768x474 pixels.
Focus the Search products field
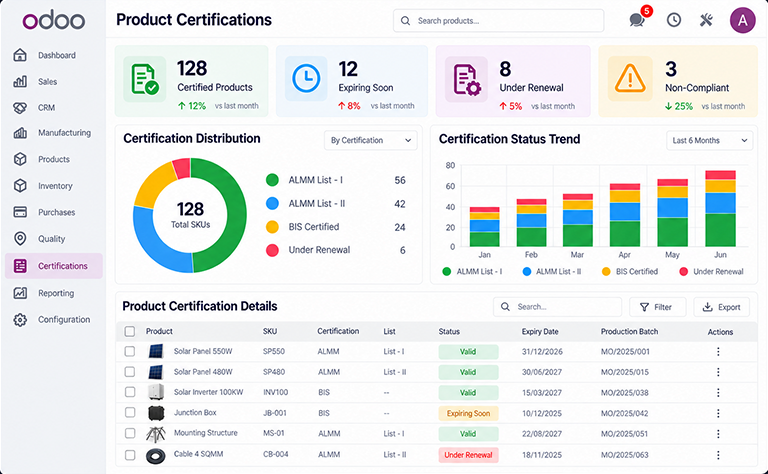click(498, 21)
